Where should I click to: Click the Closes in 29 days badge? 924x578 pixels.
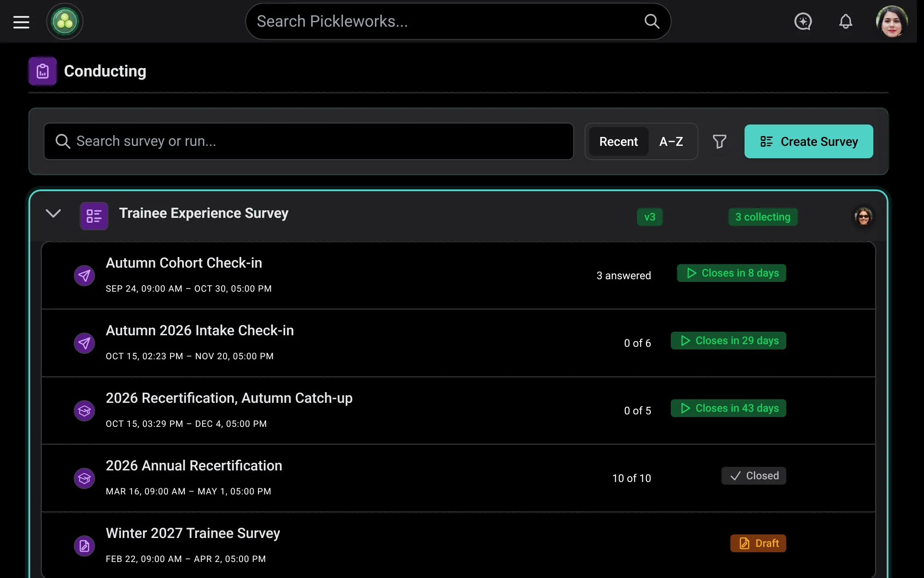[729, 341]
